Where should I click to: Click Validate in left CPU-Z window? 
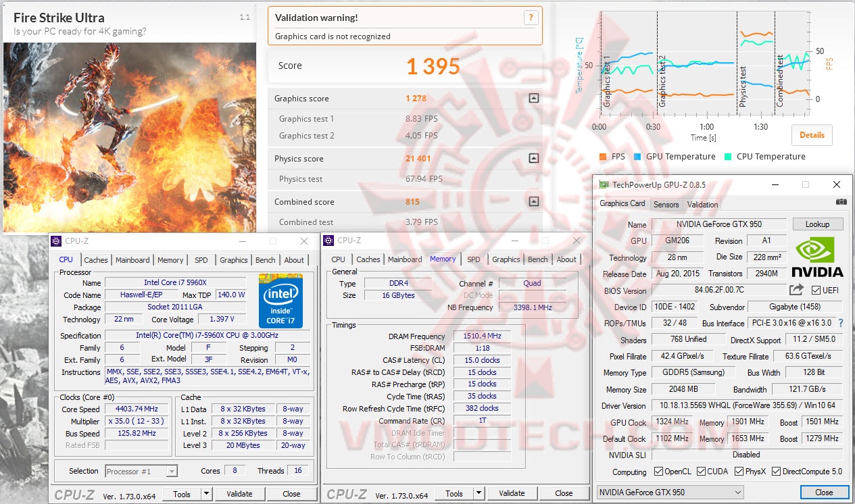point(239,494)
